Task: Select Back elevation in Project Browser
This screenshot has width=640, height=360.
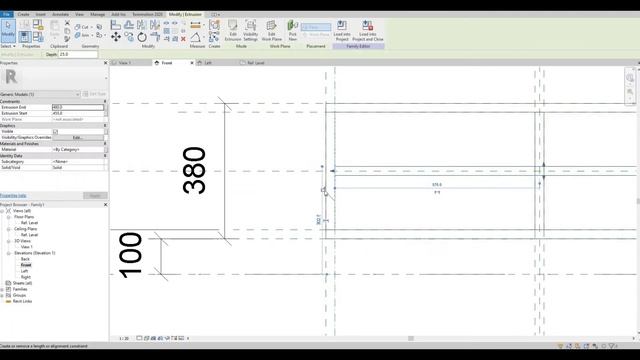Action: (25, 259)
